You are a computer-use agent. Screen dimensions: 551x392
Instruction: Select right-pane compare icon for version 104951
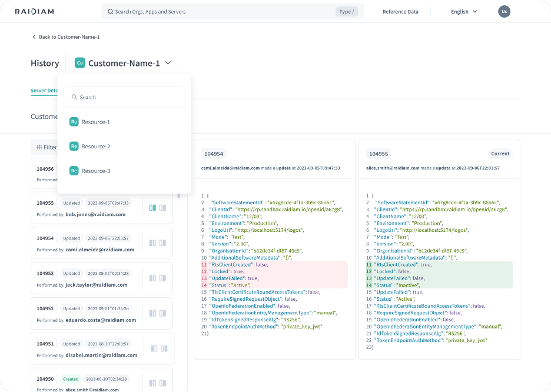(164, 348)
